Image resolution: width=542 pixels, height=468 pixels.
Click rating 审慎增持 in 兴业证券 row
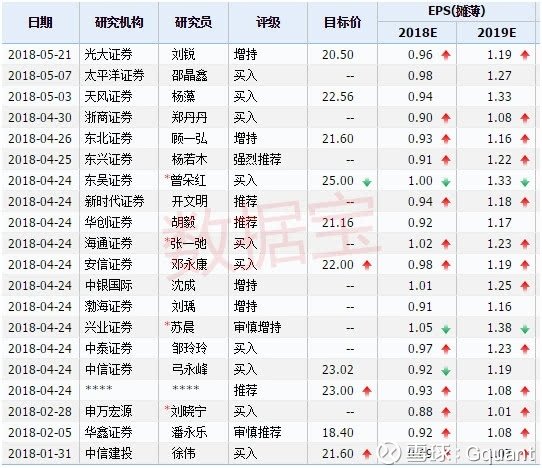pyautogui.click(x=258, y=328)
